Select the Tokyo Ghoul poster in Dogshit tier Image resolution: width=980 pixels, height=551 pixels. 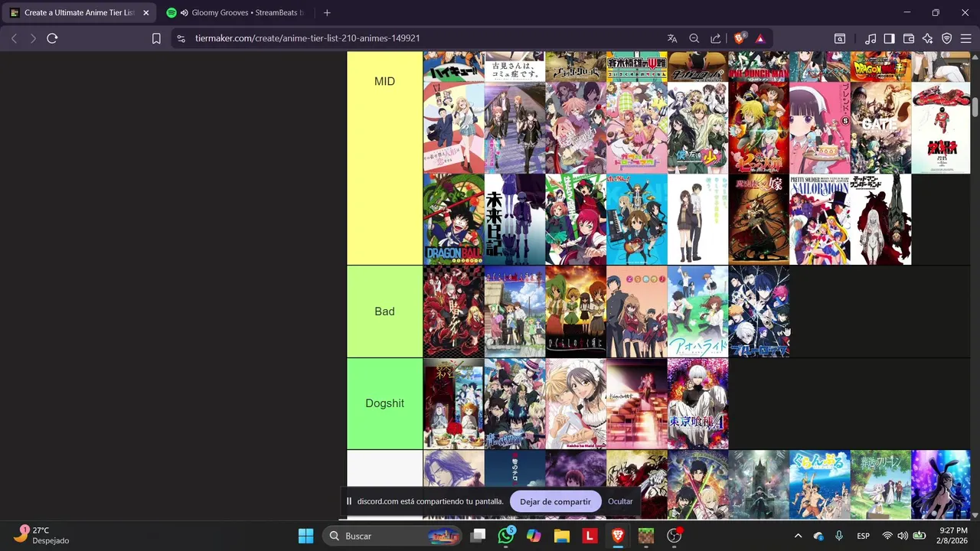pyautogui.click(x=697, y=403)
